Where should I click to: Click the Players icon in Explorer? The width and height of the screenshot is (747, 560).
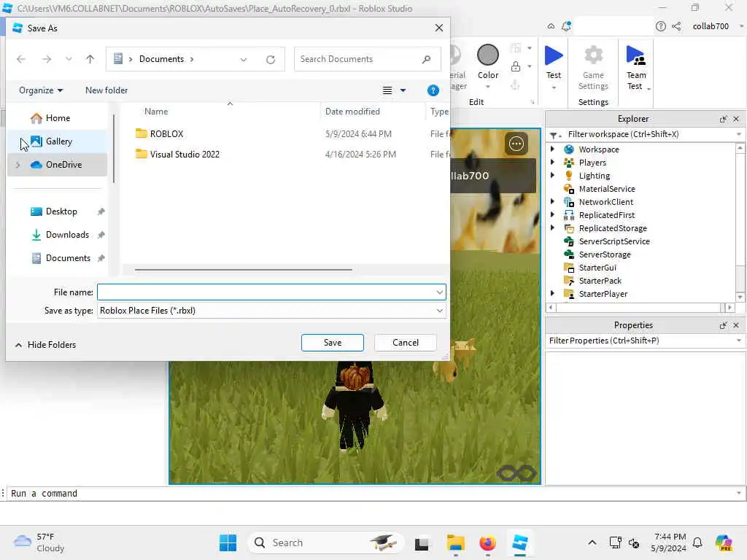569,163
